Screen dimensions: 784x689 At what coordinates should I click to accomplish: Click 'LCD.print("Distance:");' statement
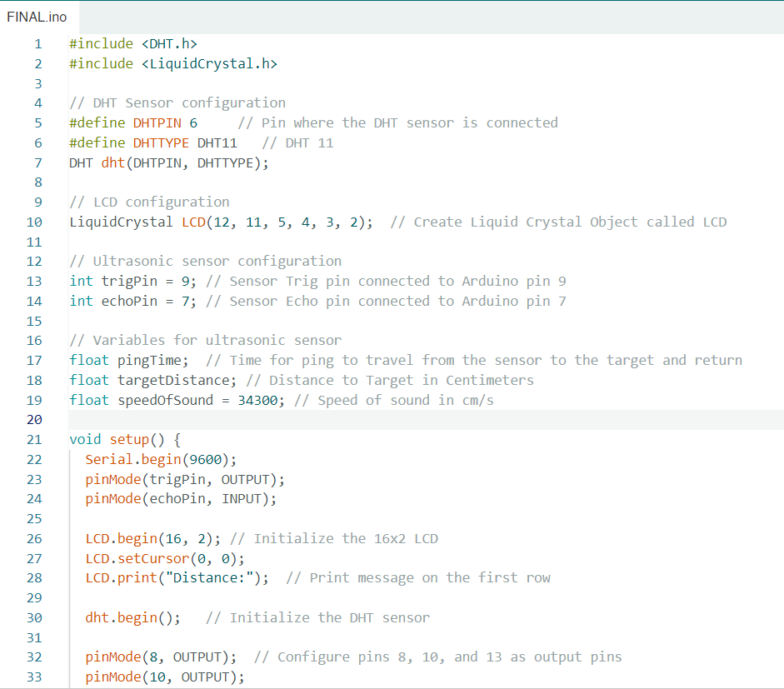[x=177, y=578]
